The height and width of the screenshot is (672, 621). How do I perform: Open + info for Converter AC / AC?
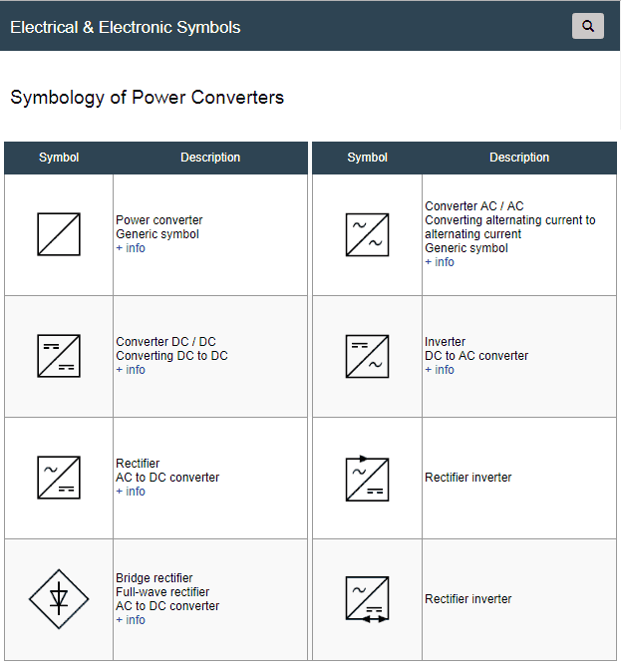(440, 262)
